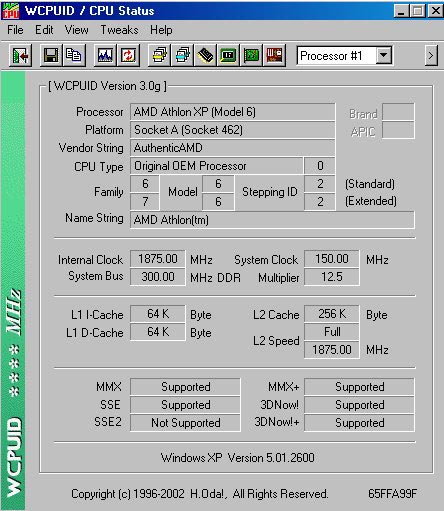Open the Edit menu

(44, 30)
